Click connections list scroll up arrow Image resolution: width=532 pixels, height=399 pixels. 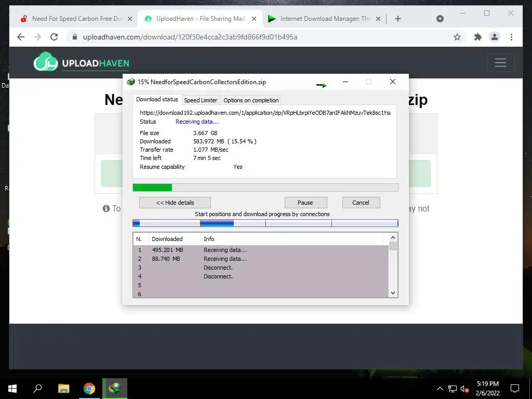393,237
